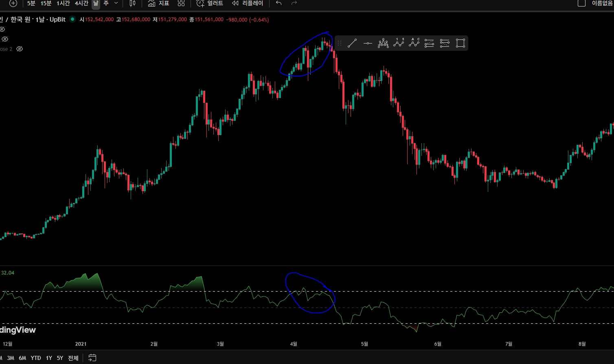Select the Elliott correction wave A-C tool
This screenshot has width=614, height=364.
coord(414,43)
